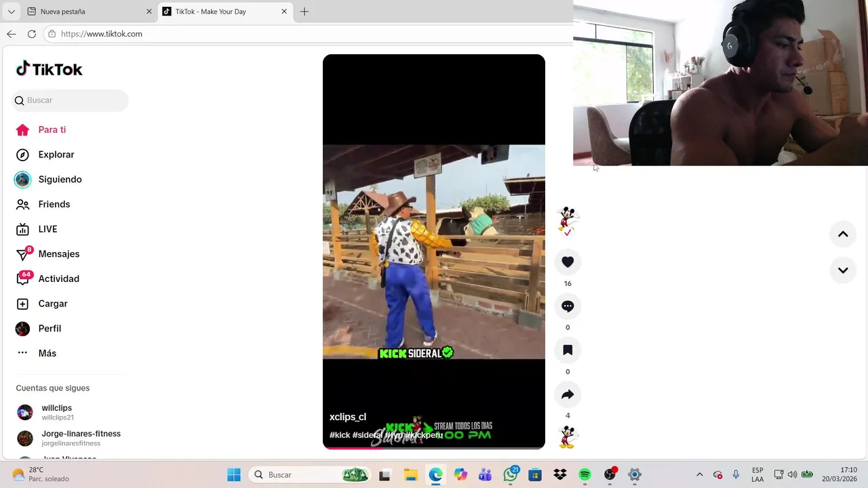
Task: Open the ESP LAA language switcher
Action: point(757,474)
